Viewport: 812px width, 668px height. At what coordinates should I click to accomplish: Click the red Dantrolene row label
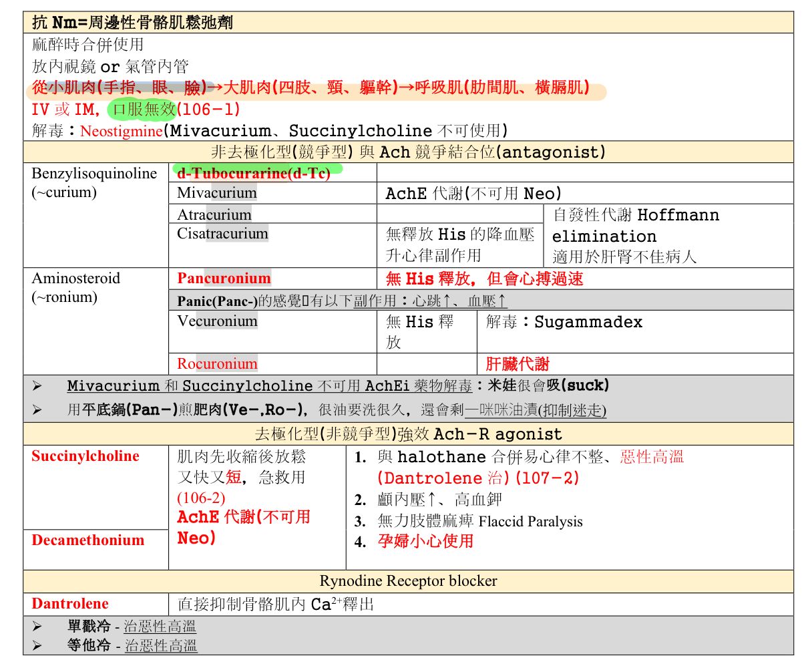(x=70, y=604)
